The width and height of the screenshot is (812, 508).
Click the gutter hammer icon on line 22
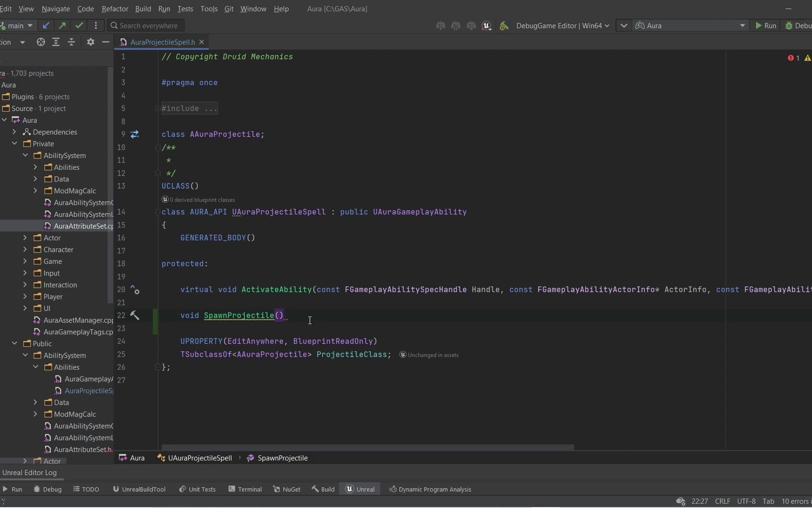(135, 316)
